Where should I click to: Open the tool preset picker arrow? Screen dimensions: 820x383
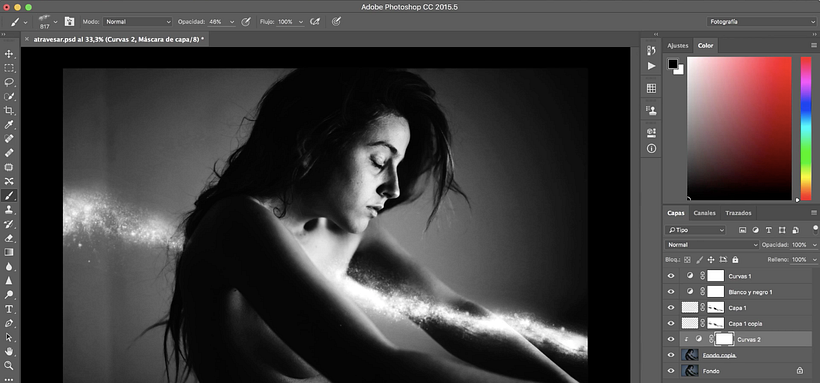click(26, 22)
